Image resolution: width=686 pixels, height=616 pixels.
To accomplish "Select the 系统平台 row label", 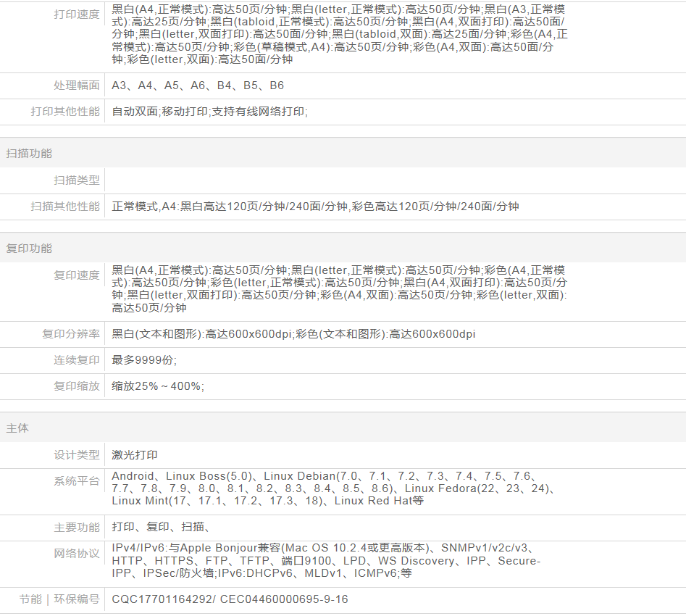I will (77, 481).
